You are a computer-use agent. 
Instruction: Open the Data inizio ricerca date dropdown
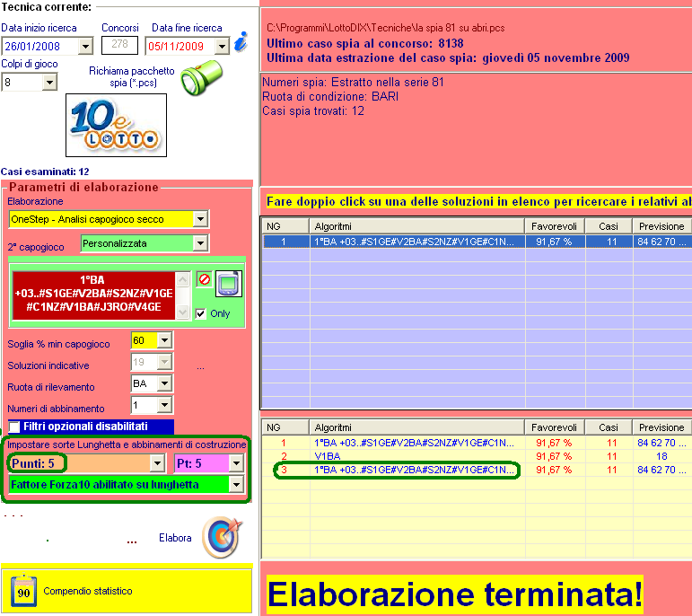coord(85,46)
